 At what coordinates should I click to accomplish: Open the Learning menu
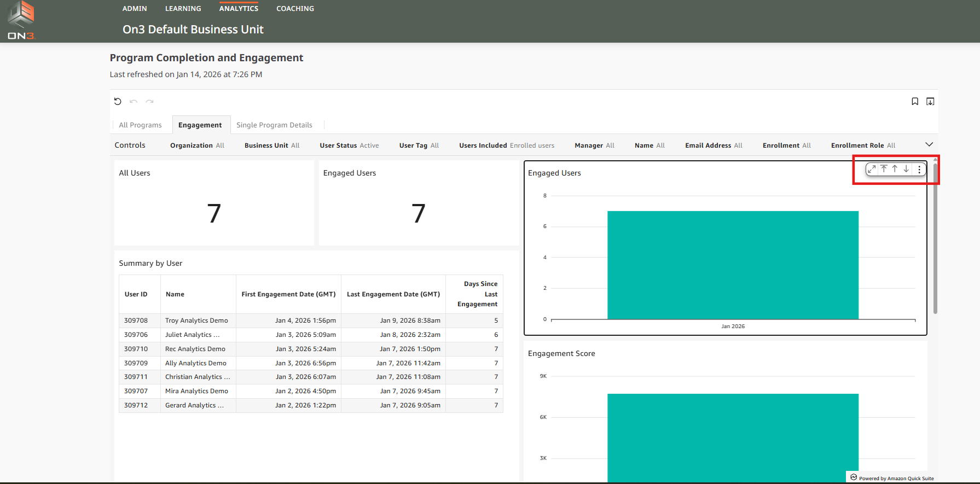tap(183, 9)
